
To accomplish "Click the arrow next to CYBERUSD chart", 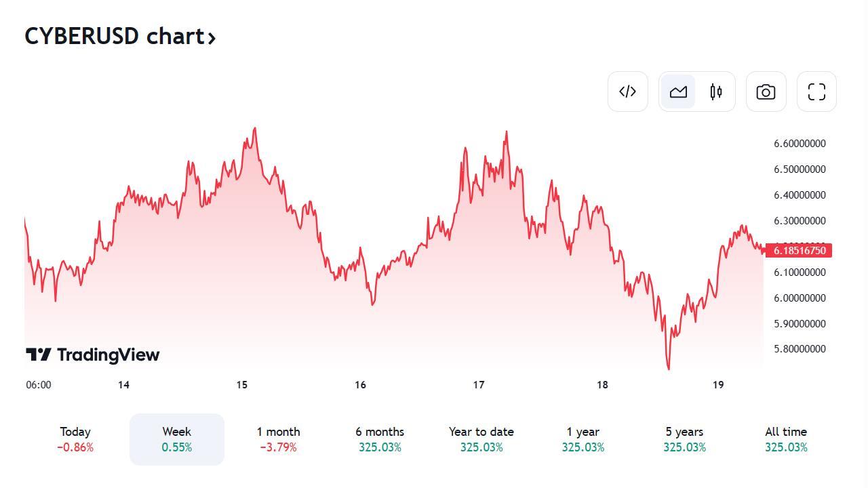I will click(x=212, y=38).
